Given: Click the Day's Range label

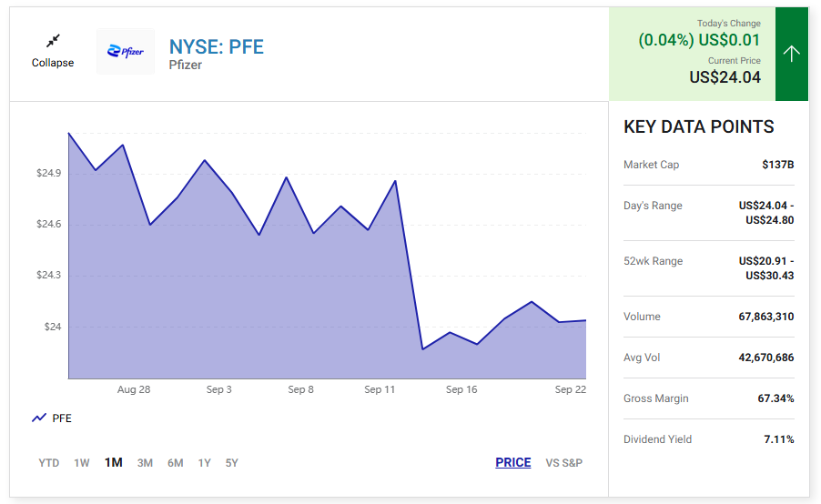Looking at the screenshot, I should (653, 206).
